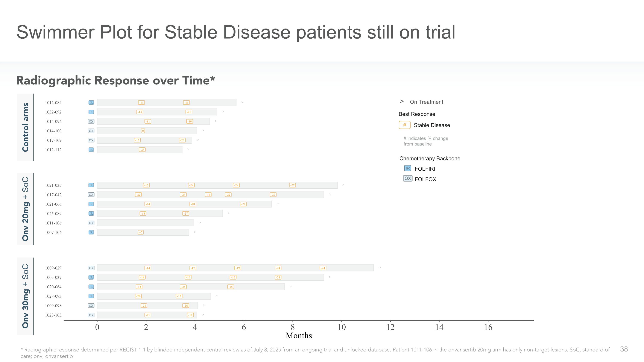Click the OX badge for patient 1009-029
Screen dimensions: 644x362
point(91,268)
